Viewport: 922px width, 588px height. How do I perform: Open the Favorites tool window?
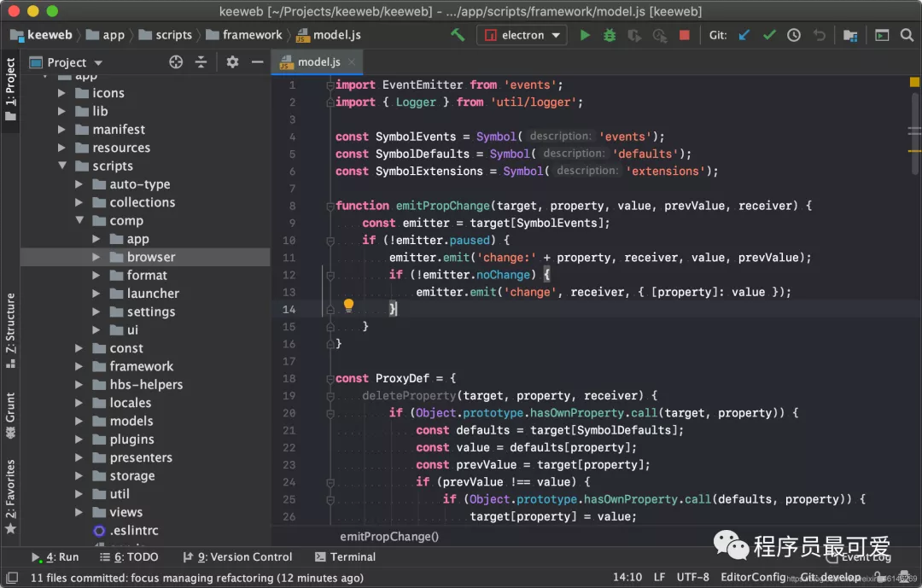pos(10,497)
